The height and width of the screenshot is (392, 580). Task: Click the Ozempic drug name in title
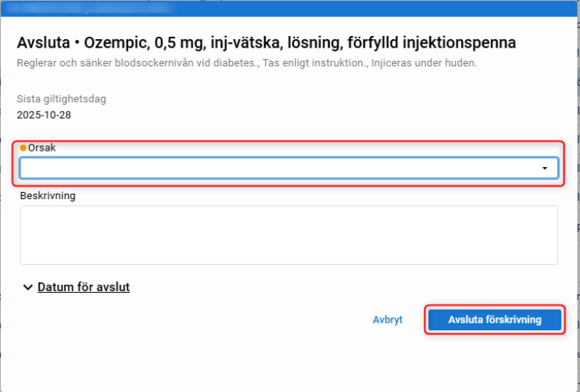point(121,43)
